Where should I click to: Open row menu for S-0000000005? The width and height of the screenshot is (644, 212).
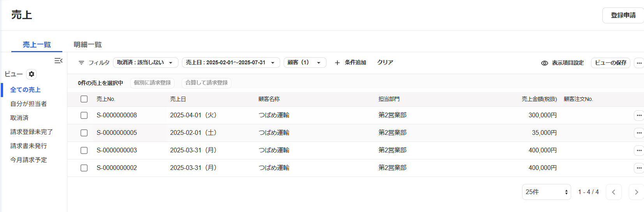639,133
